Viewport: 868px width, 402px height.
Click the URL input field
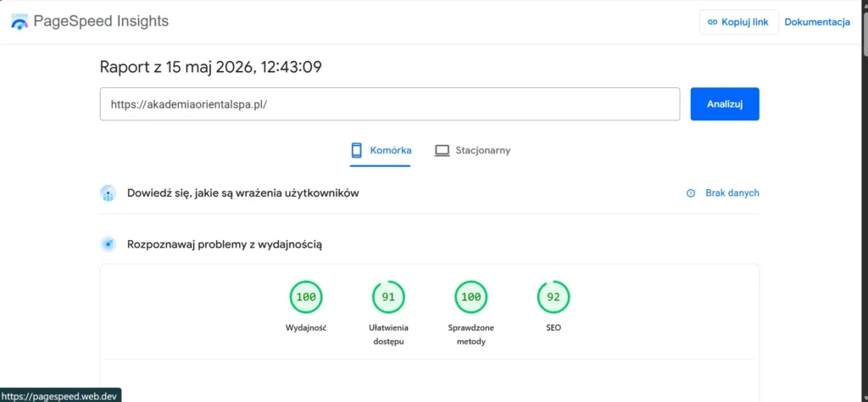pyautogui.click(x=390, y=104)
